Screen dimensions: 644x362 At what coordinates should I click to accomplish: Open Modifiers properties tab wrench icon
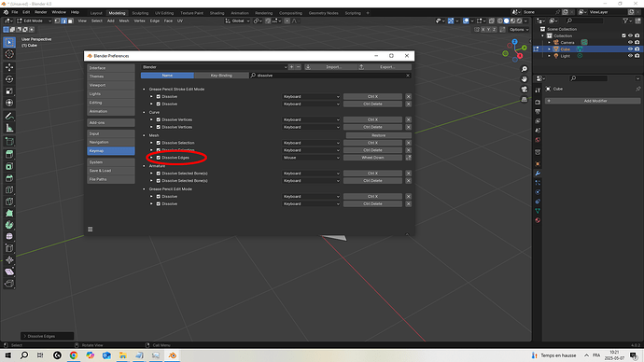coord(538,174)
